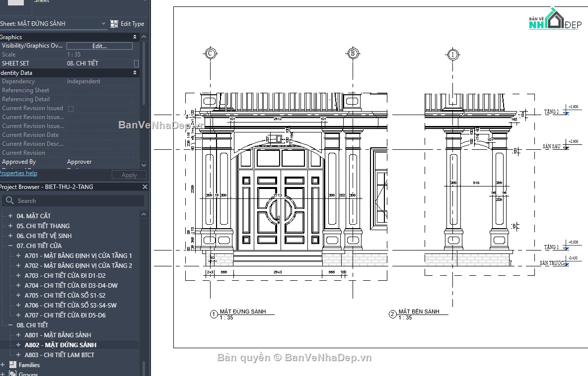Click the Families icon
The image size is (588, 376).
coord(13,365)
